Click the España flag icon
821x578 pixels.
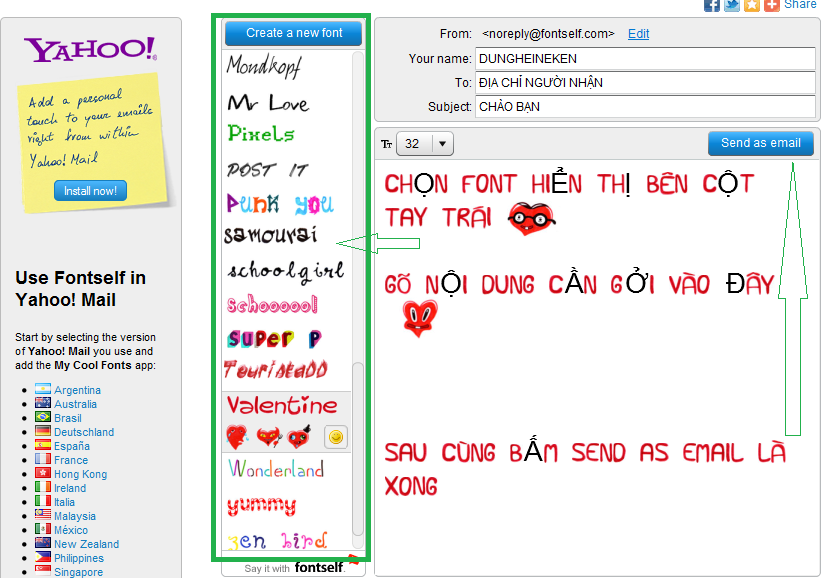coord(43,445)
